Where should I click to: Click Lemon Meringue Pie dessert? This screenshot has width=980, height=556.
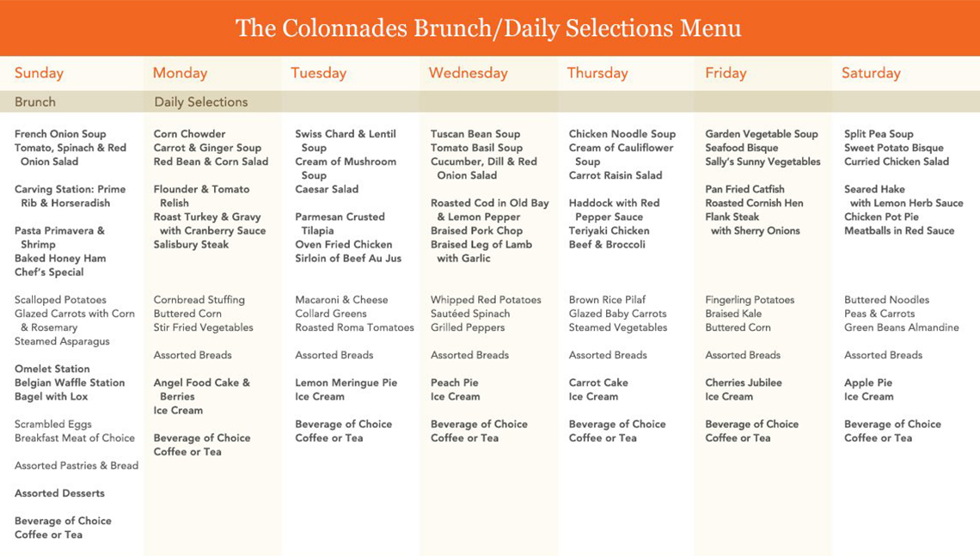[x=346, y=382]
